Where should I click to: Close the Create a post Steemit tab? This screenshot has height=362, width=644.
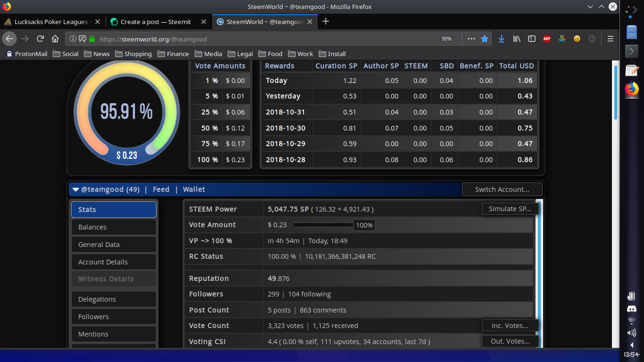pyautogui.click(x=204, y=22)
